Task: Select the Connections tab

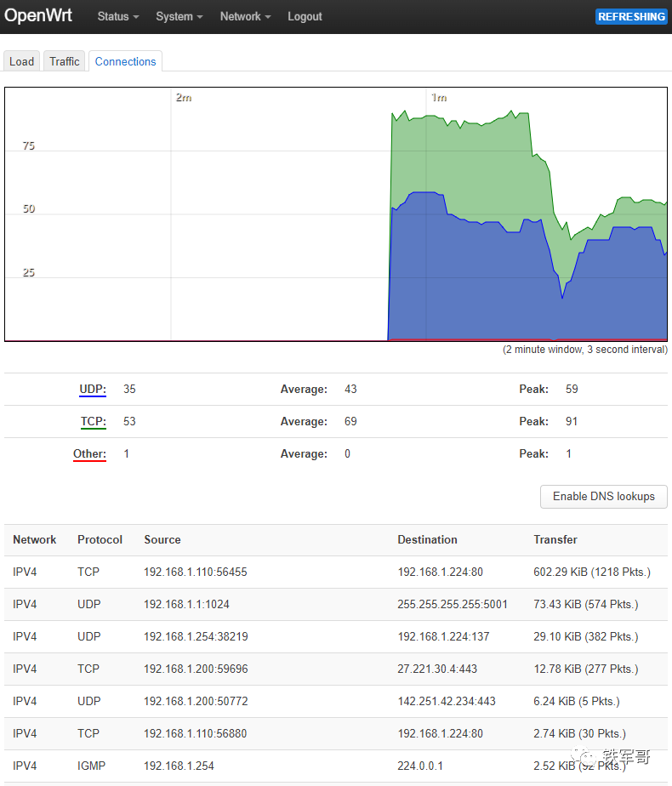Action: (x=125, y=61)
